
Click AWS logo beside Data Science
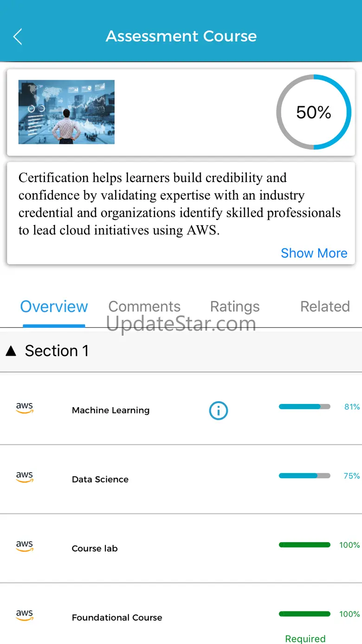(25, 477)
